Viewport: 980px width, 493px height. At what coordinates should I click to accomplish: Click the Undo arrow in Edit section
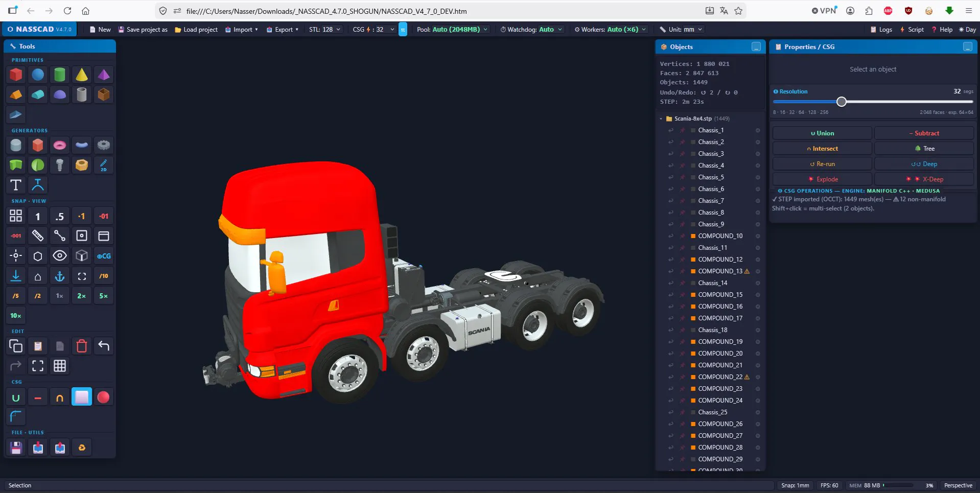pos(104,346)
